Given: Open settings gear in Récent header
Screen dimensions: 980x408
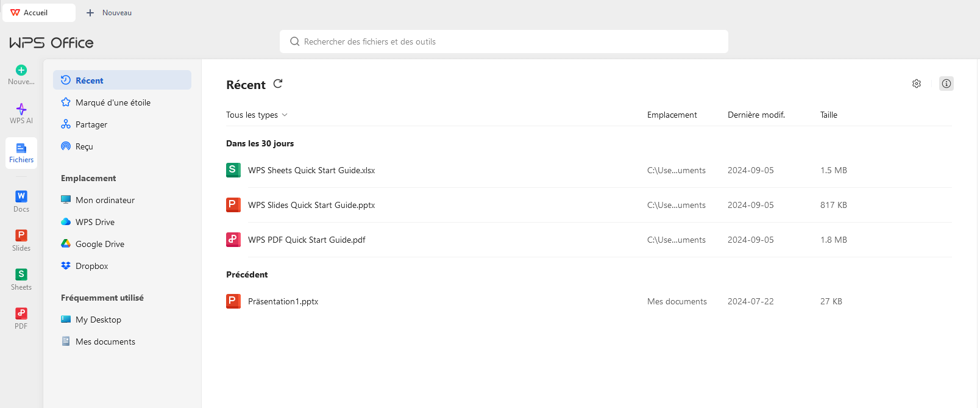Looking at the screenshot, I should point(916,84).
